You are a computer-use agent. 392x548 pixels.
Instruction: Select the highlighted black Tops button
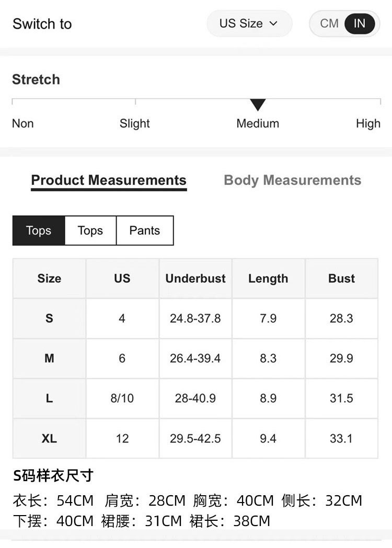click(x=39, y=230)
